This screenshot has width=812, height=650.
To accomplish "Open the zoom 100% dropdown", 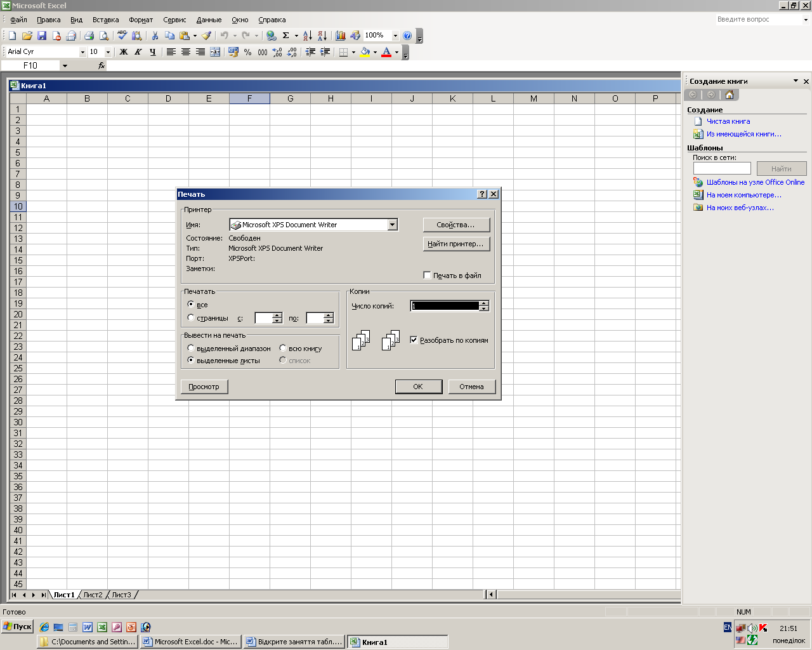I will (395, 36).
